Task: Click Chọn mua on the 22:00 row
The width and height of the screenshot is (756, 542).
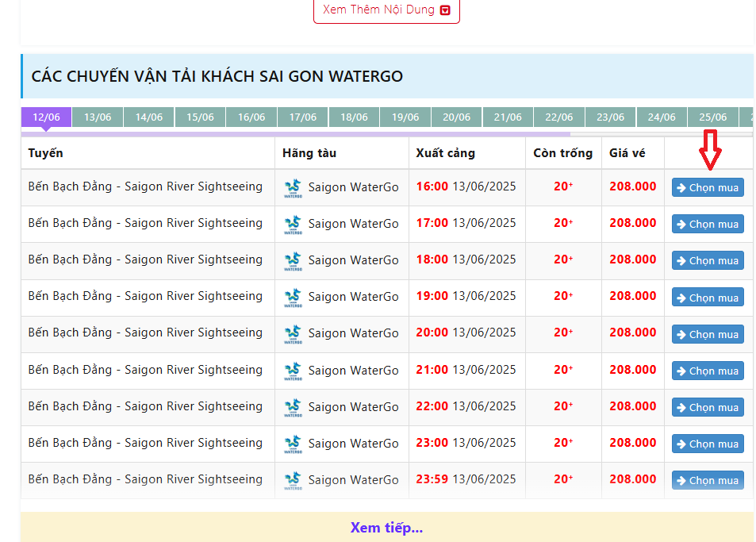Action: point(708,407)
